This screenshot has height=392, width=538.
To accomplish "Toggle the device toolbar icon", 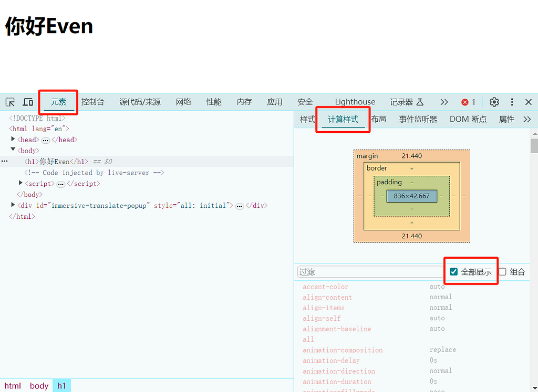I will [x=28, y=102].
